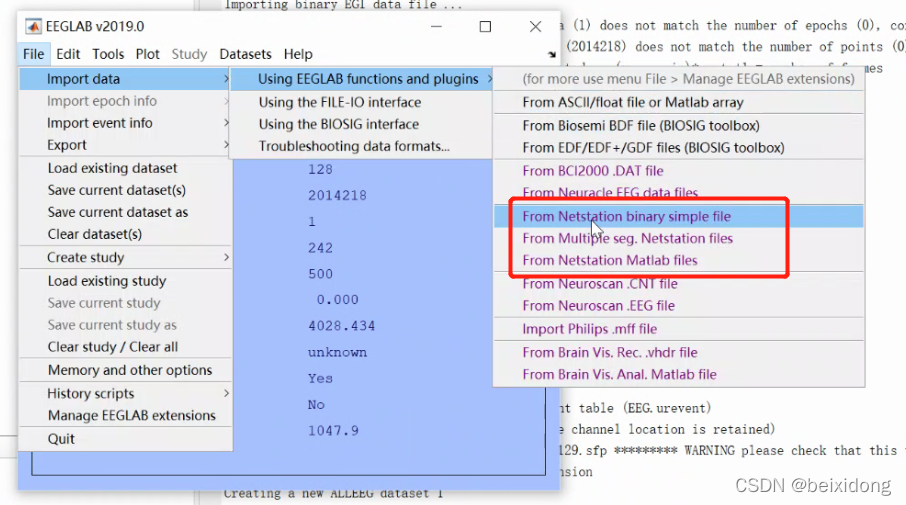Click the 'unknown' value in dataset info

[x=337, y=352]
